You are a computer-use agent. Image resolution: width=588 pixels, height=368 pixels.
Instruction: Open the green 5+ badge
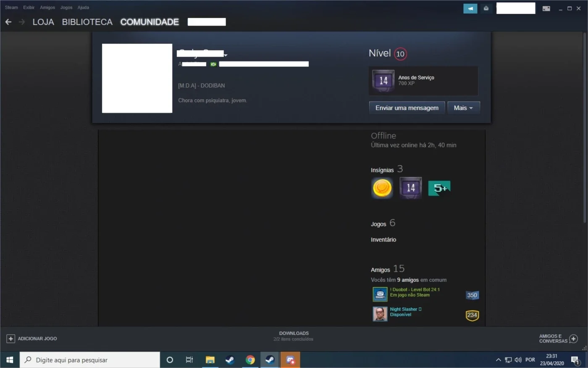point(439,188)
